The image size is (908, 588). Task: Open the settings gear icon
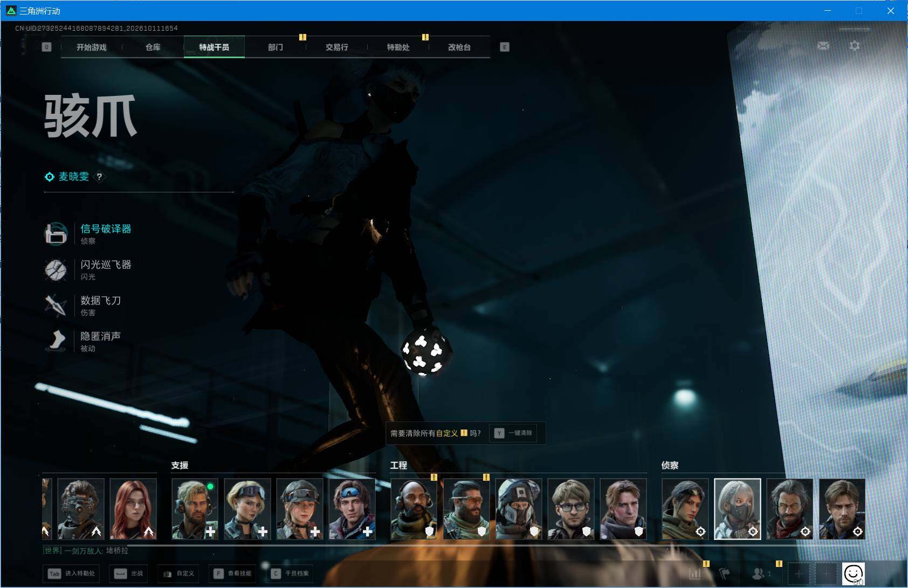[x=855, y=46]
